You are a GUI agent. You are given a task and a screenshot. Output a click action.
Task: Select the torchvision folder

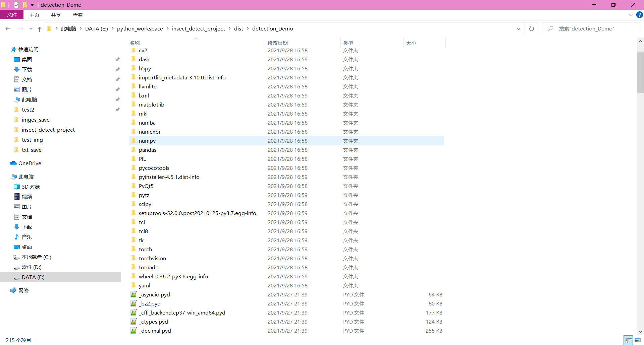(x=152, y=258)
